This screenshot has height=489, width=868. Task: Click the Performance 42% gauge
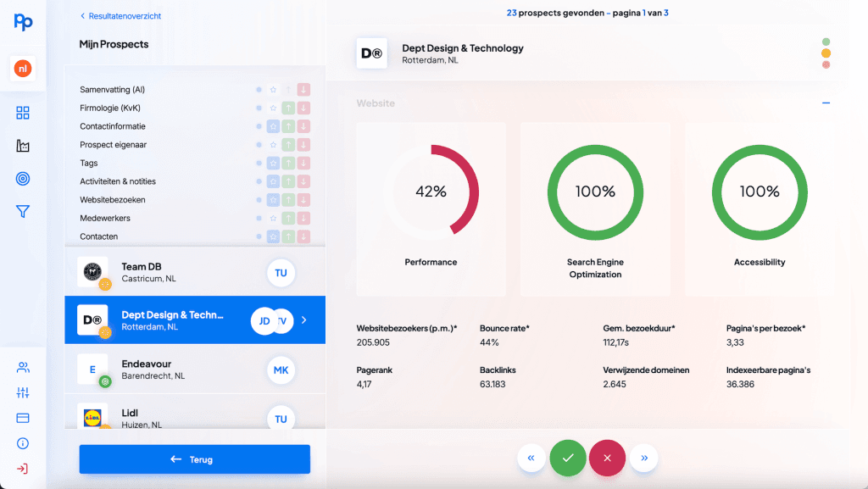tap(431, 192)
